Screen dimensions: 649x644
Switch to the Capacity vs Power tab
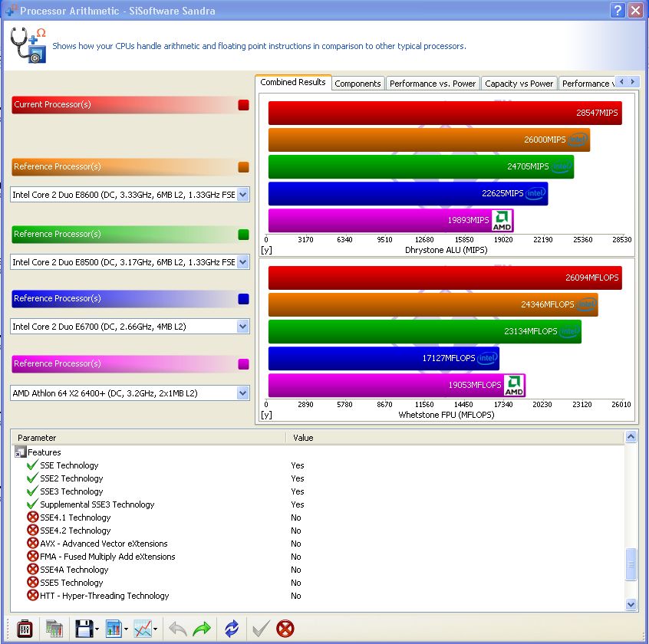point(519,83)
